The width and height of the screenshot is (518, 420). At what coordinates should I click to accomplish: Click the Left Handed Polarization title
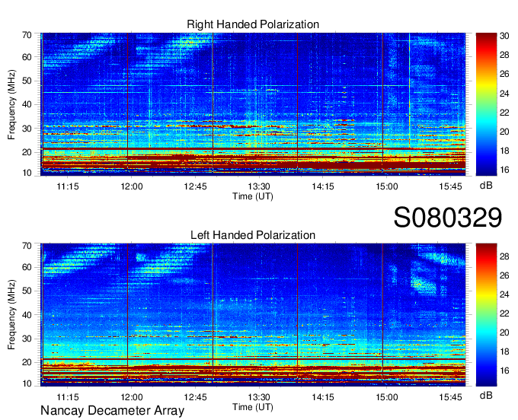click(x=253, y=235)
